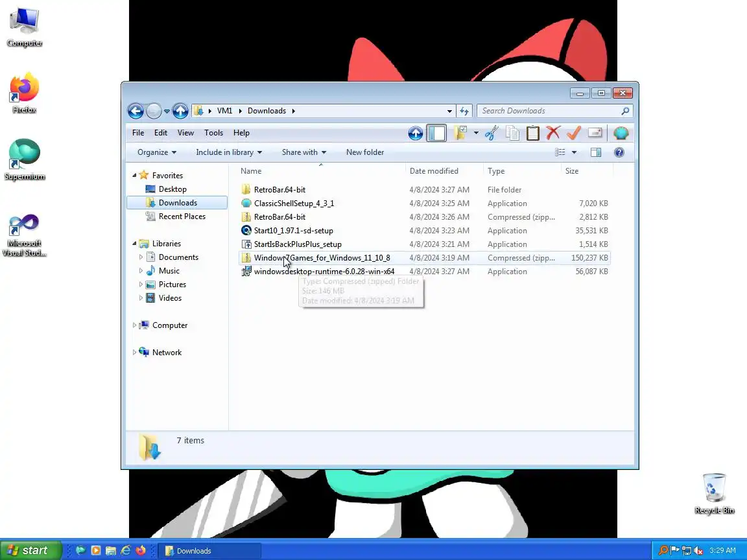Open Classic Explorer settings shell icon
Viewport: 747px width, 560px height.
click(x=621, y=133)
